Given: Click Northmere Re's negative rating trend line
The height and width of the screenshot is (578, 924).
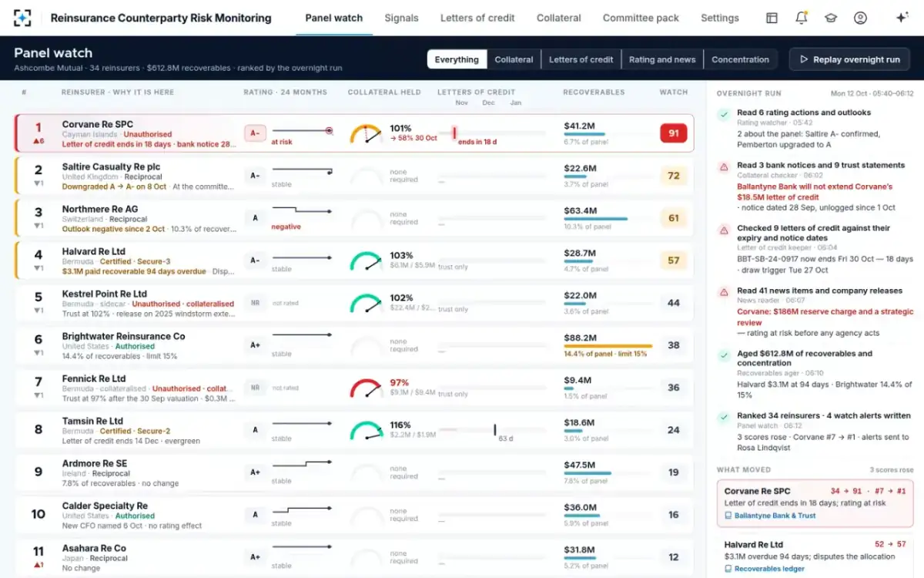Looking at the screenshot, I should click(302, 210).
